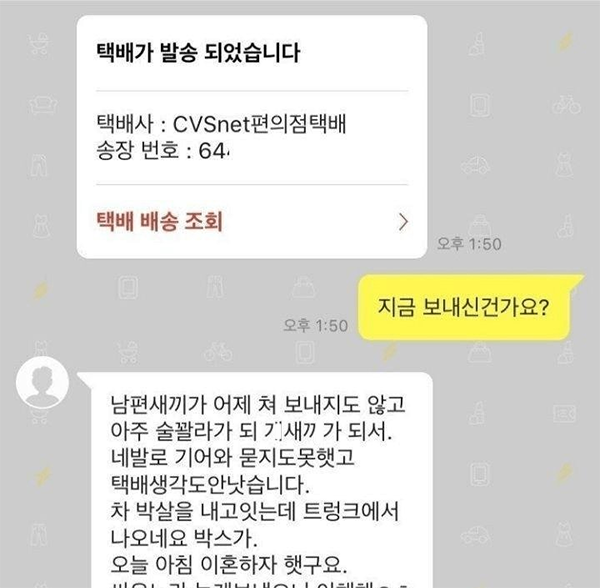Tap the 택배가 발송 되었습니다 card title
Image resolution: width=600 pixels, height=588 pixels.
click(x=198, y=53)
